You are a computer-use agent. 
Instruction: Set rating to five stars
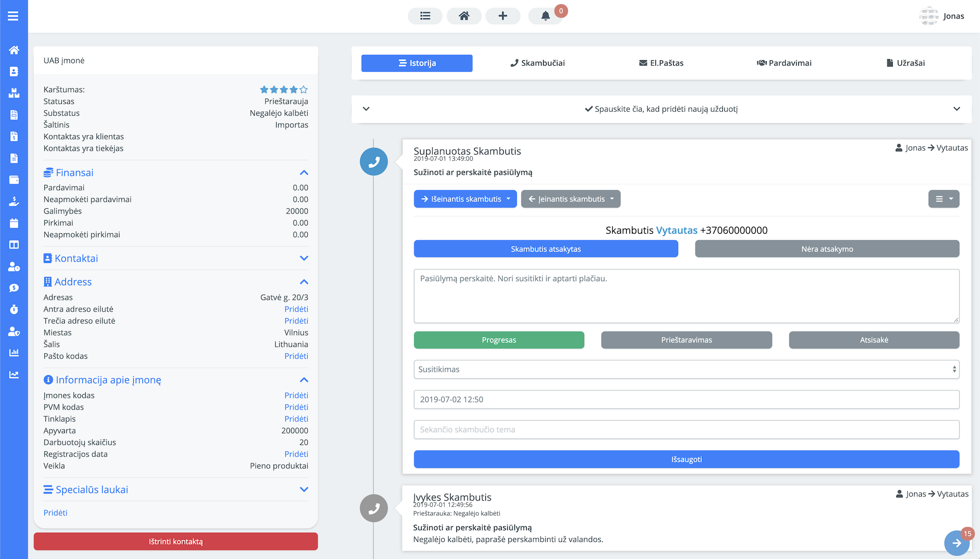click(304, 90)
